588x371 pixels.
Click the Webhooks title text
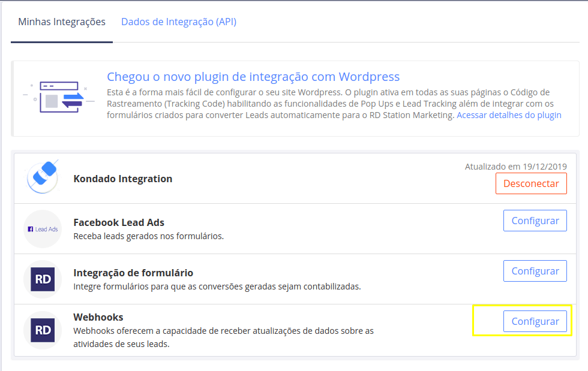(98, 317)
